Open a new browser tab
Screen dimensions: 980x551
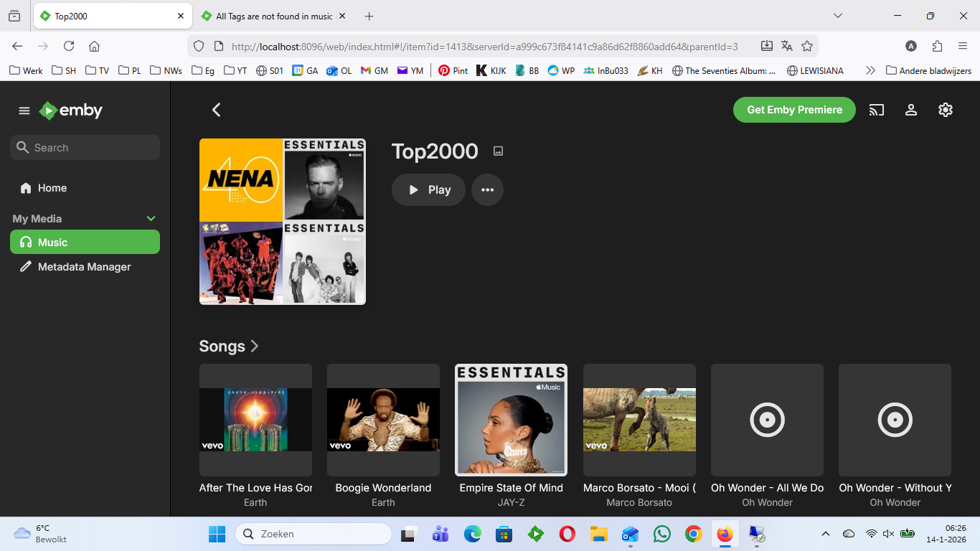pos(369,16)
